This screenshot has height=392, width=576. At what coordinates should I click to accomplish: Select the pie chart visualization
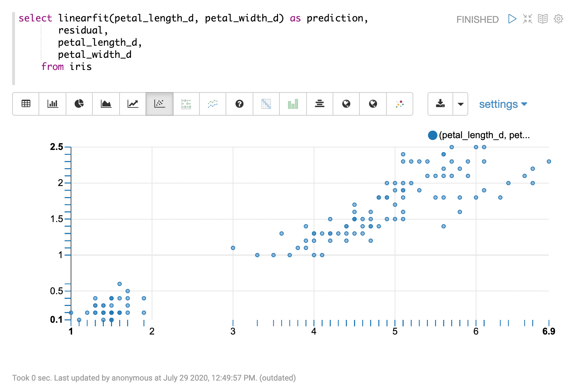coord(79,104)
